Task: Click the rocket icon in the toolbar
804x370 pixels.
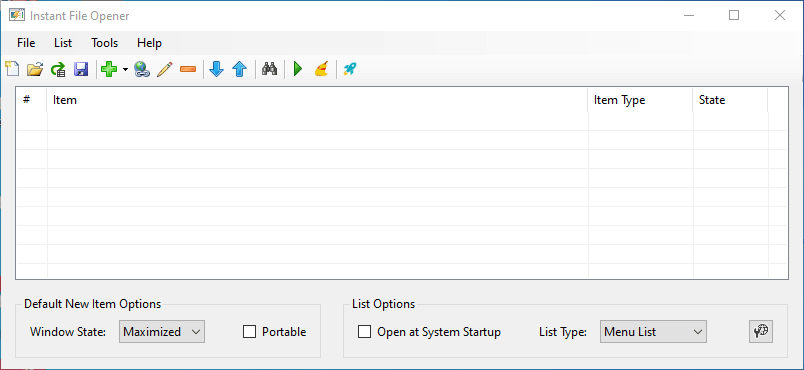Action: (x=350, y=69)
